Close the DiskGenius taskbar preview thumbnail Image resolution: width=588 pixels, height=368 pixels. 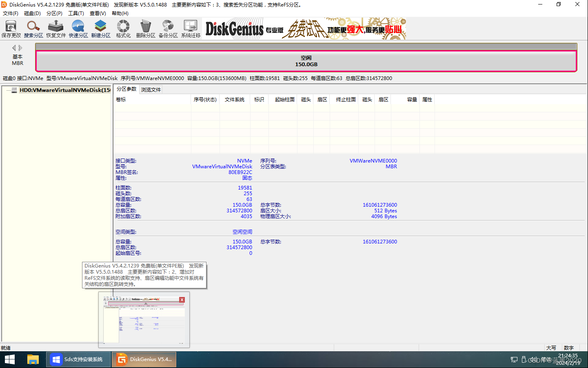click(182, 300)
